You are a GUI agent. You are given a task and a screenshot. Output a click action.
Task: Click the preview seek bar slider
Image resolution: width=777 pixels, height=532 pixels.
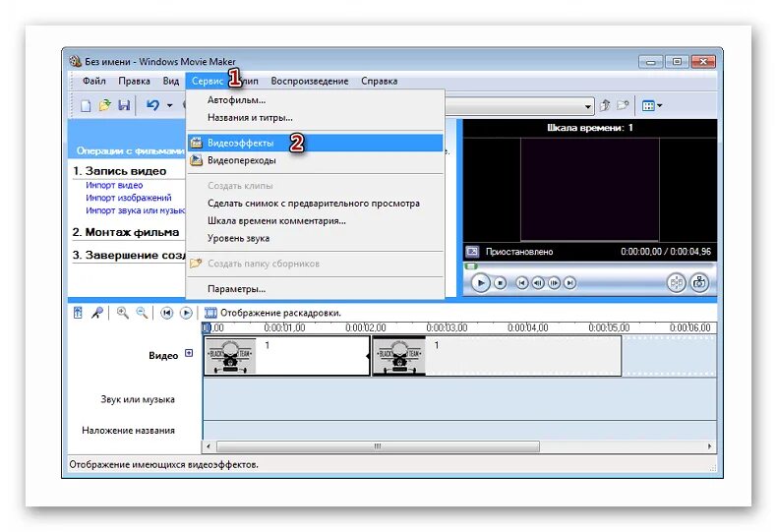(471, 266)
